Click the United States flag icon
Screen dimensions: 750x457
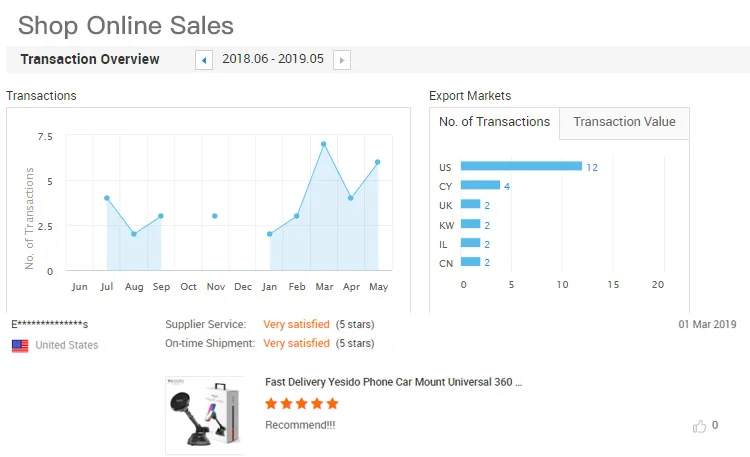pyautogui.click(x=20, y=346)
